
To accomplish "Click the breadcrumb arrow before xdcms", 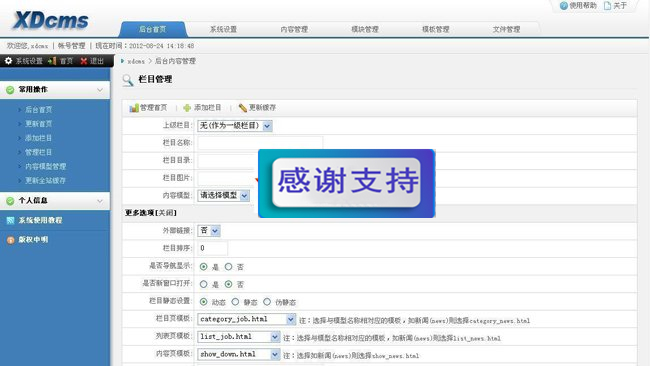I will click(x=122, y=61).
